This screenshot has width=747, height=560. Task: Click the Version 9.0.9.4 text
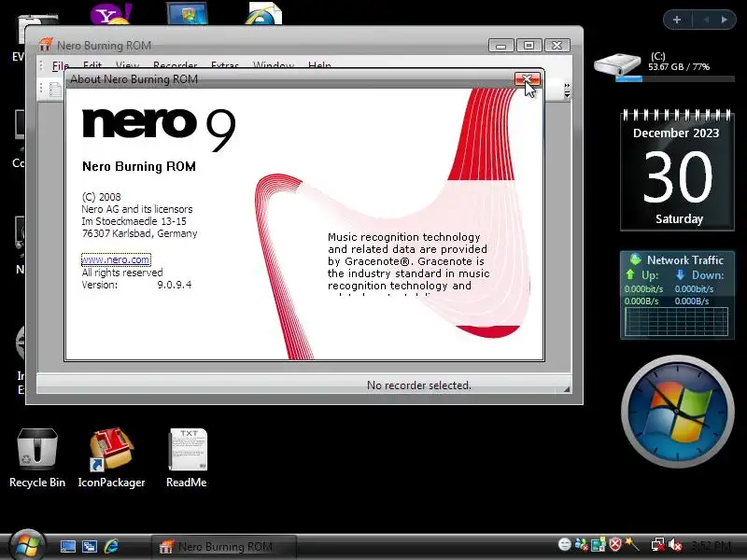pyautogui.click(x=136, y=285)
